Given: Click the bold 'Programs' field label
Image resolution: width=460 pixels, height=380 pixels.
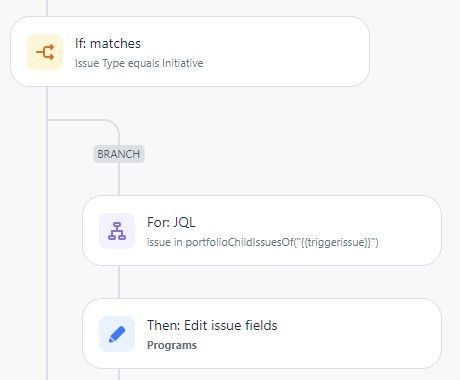Looking at the screenshot, I should click(172, 345).
